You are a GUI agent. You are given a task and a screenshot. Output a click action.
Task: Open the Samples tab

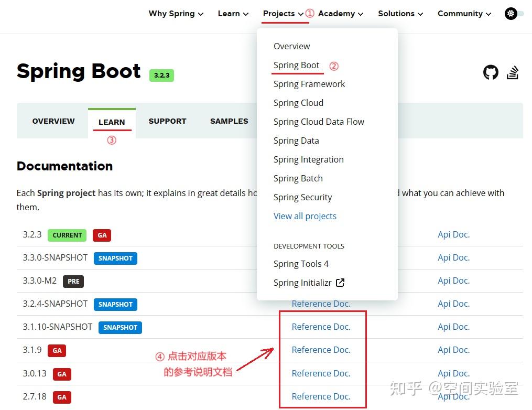click(229, 121)
